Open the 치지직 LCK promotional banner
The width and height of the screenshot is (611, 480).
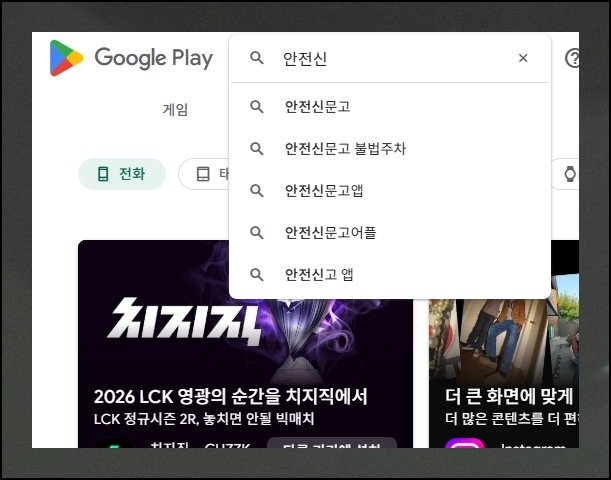pyautogui.click(x=245, y=344)
